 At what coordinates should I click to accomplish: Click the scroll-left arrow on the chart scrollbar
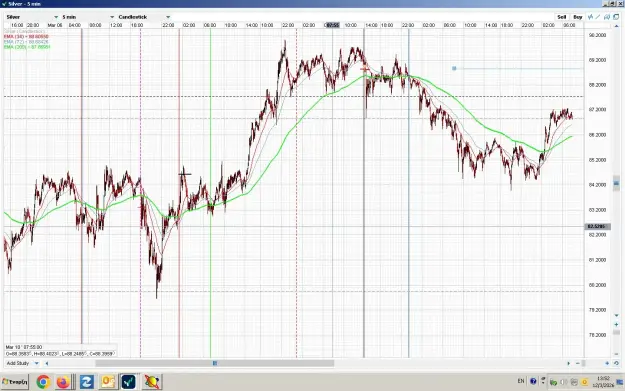(47, 363)
